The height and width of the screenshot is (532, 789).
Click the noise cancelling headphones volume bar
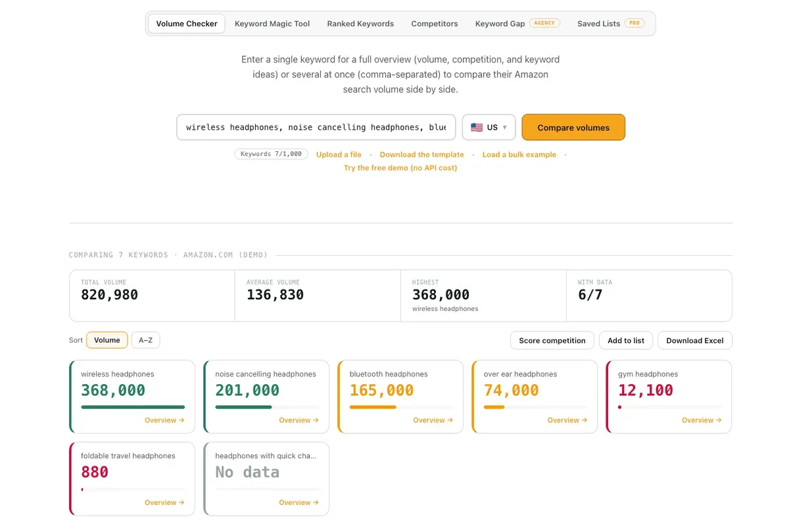[267, 407]
